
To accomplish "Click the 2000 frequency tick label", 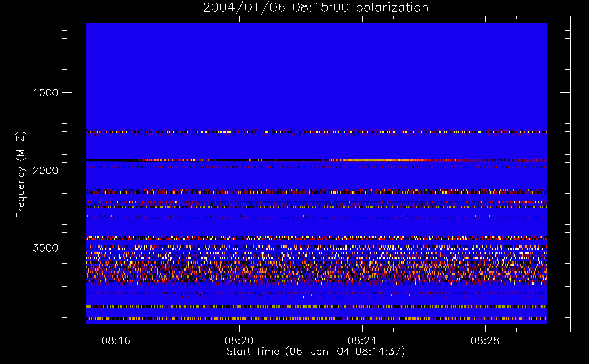I will click(46, 170).
